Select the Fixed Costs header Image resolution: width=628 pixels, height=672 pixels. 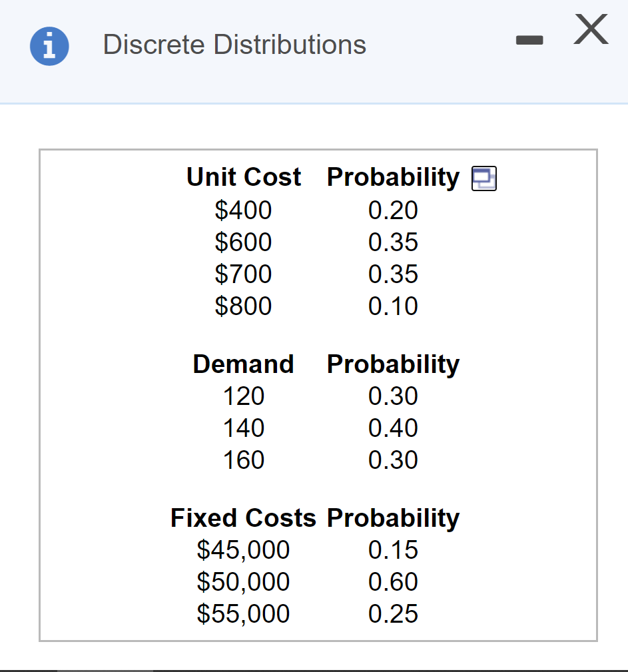pos(243,518)
